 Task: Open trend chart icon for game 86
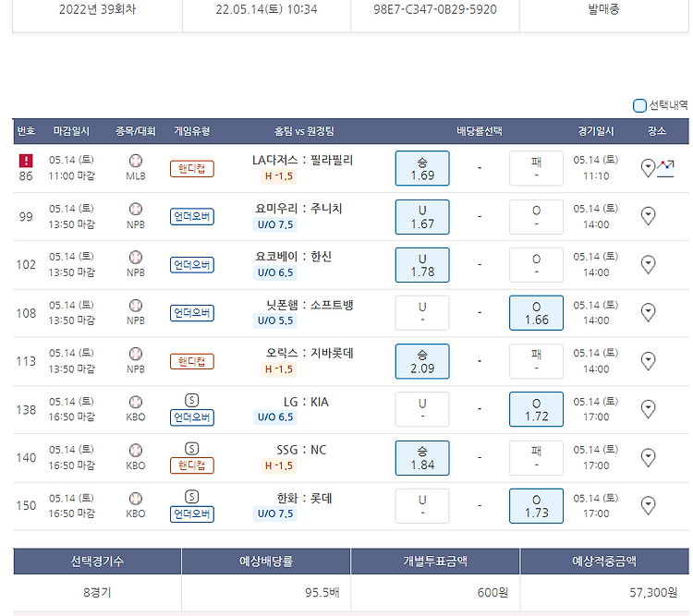point(665,168)
